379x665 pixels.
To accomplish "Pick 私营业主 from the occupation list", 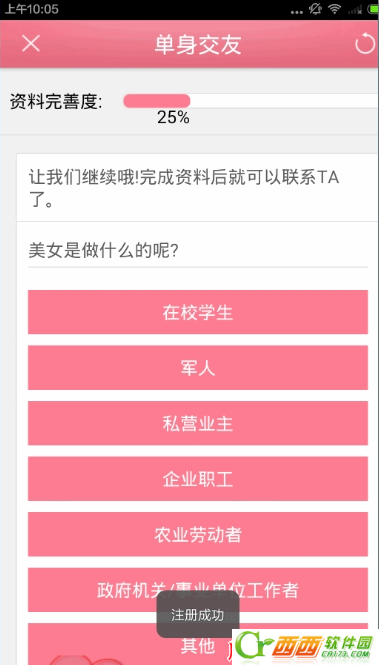I will [198, 423].
